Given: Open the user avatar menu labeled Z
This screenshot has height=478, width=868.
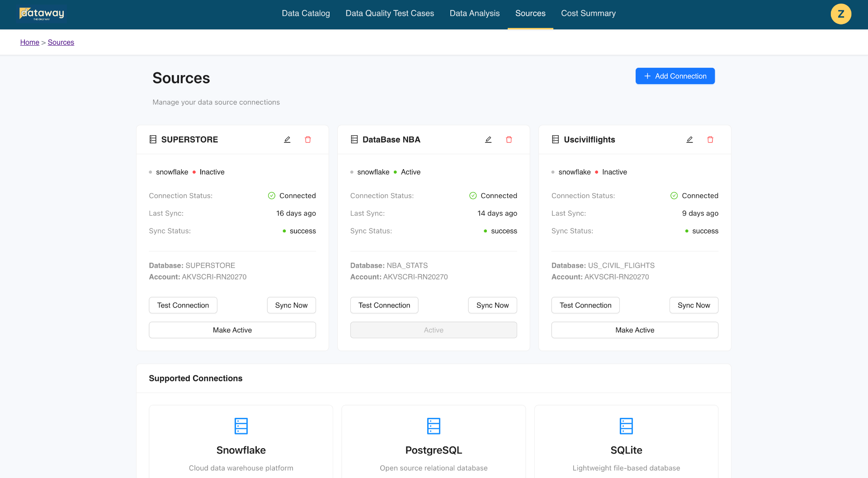Looking at the screenshot, I should click(841, 14).
